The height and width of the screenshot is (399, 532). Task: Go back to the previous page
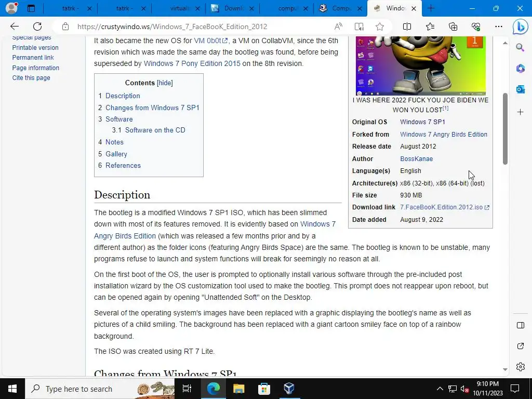[x=15, y=26]
